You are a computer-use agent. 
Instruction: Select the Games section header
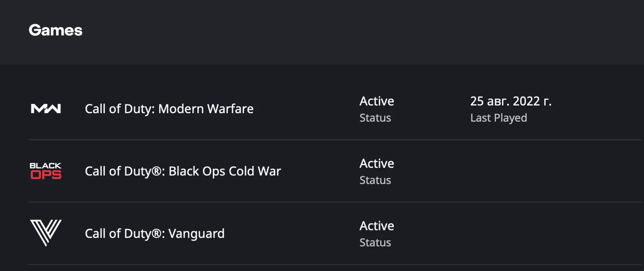click(56, 30)
